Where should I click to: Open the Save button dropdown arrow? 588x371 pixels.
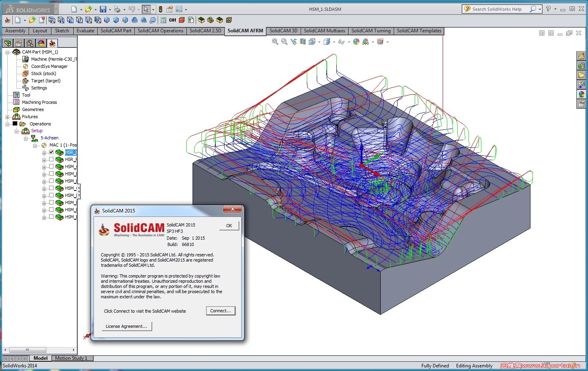[110, 10]
